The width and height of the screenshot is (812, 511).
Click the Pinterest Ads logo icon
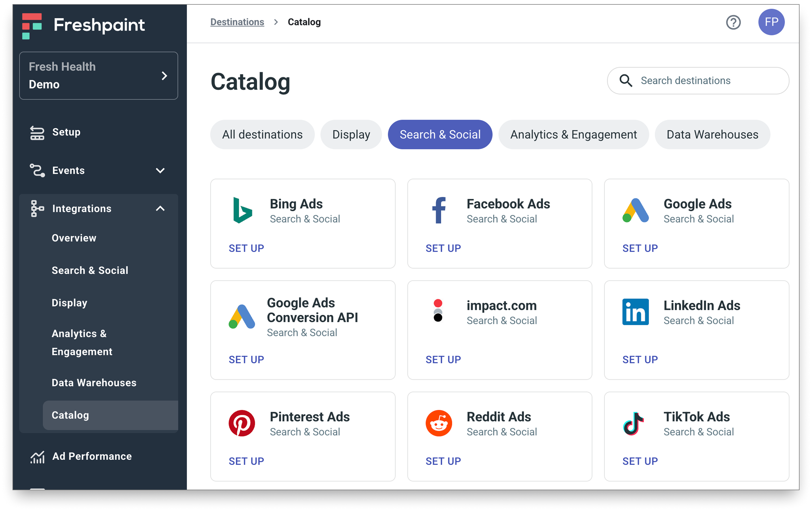pyautogui.click(x=242, y=423)
